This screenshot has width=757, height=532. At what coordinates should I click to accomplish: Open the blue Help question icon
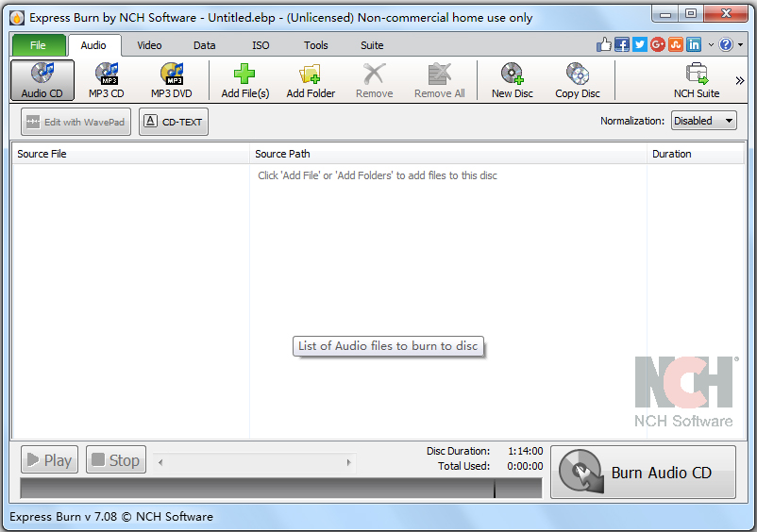(726, 44)
